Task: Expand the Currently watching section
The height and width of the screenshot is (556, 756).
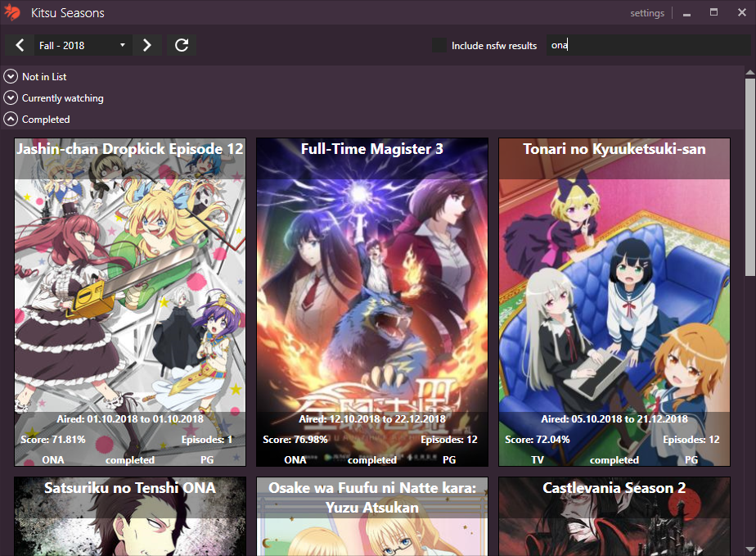Action: [x=11, y=98]
